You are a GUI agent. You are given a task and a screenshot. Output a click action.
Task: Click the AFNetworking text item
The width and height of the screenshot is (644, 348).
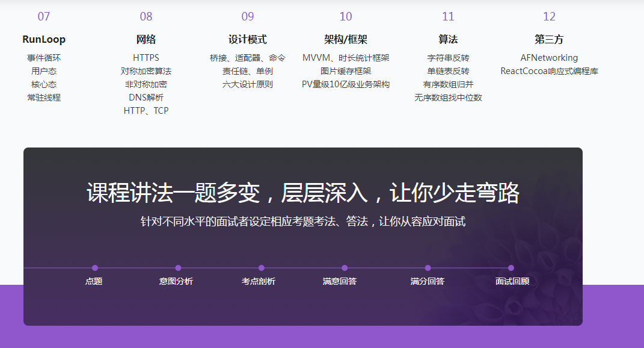549,58
